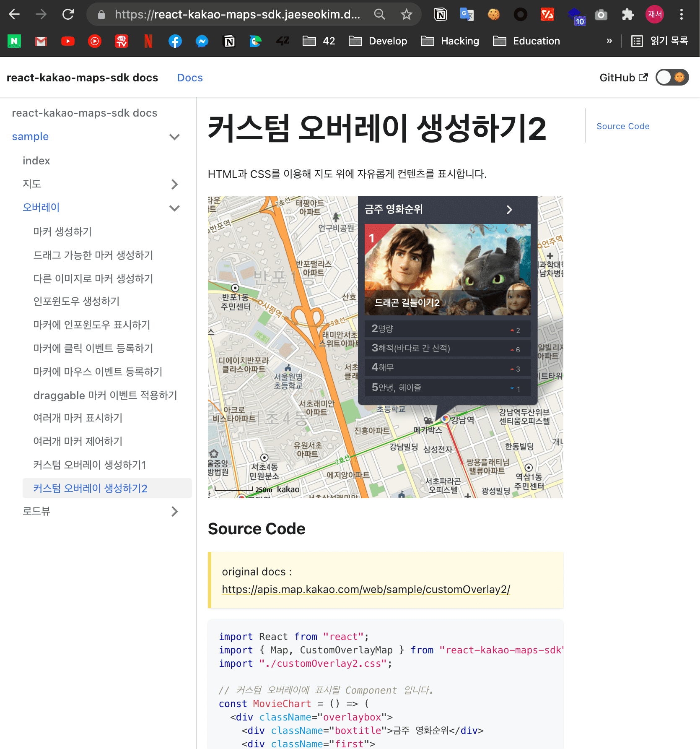The height and width of the screenshot is (749, 700).
Task: Bookmark this page using the star icon
Action: (x=406, y=14)
